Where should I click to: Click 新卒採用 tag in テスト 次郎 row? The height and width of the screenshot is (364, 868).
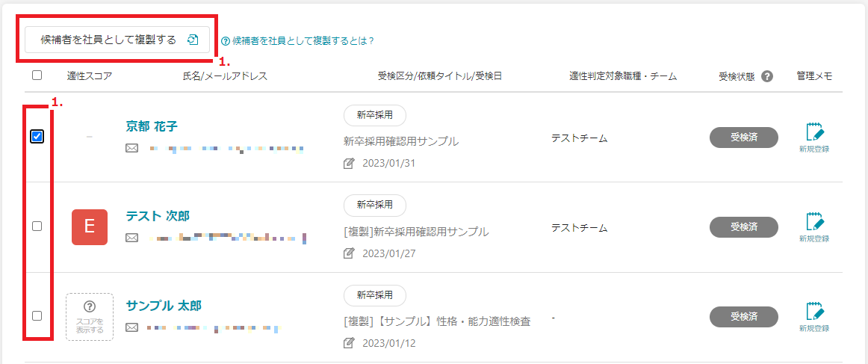374,205
